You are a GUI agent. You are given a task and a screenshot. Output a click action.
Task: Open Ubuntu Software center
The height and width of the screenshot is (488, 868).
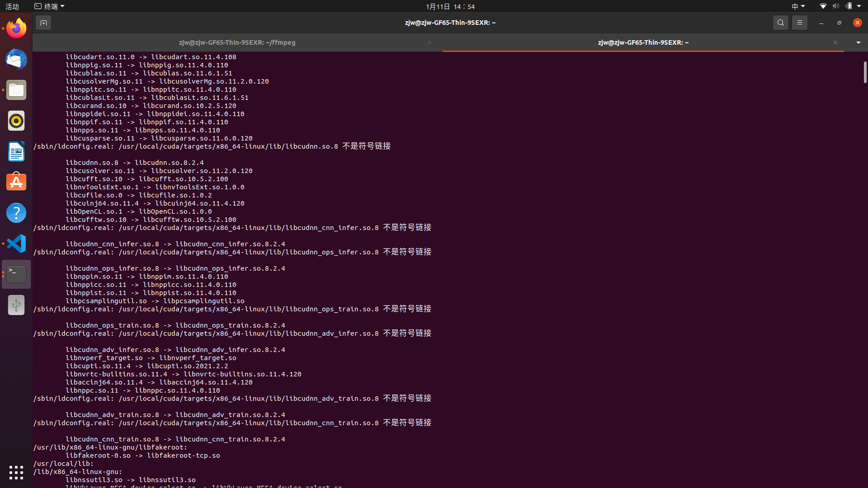click(16, 182)
